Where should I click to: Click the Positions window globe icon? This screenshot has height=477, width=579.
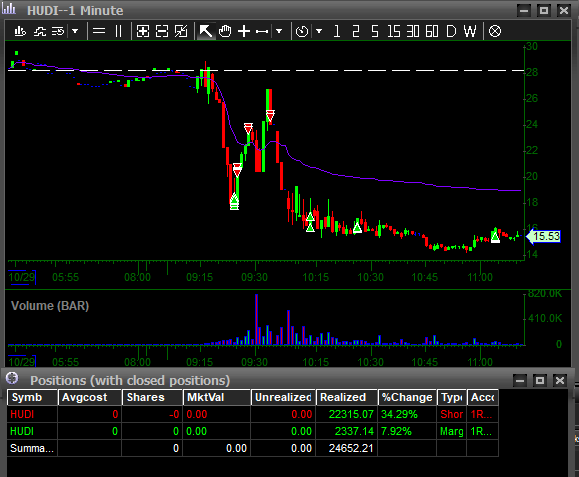click(12, 378)
